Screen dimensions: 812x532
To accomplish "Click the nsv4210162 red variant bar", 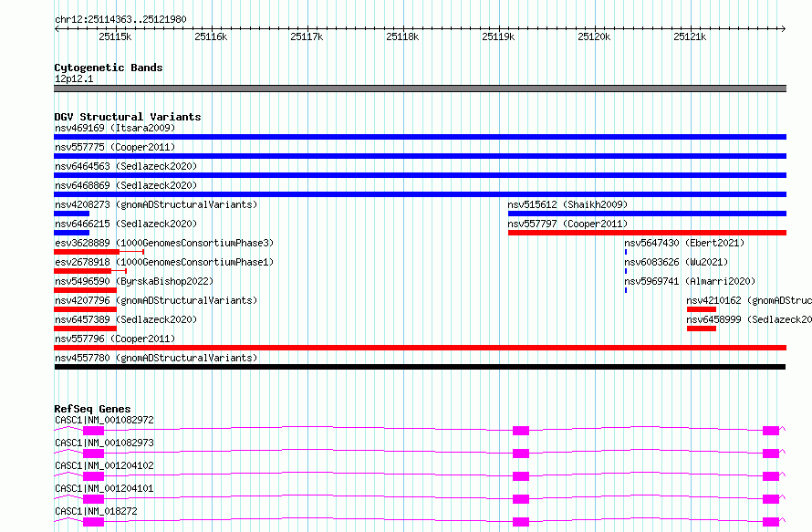I will [x=702, y=309].
